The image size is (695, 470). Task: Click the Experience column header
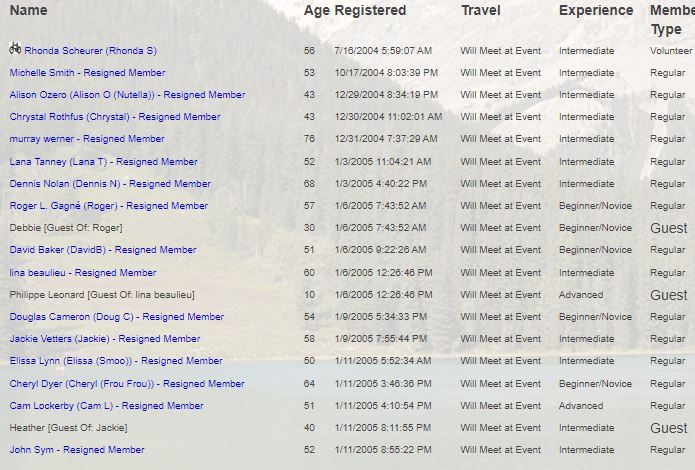[x=596, y=11]
